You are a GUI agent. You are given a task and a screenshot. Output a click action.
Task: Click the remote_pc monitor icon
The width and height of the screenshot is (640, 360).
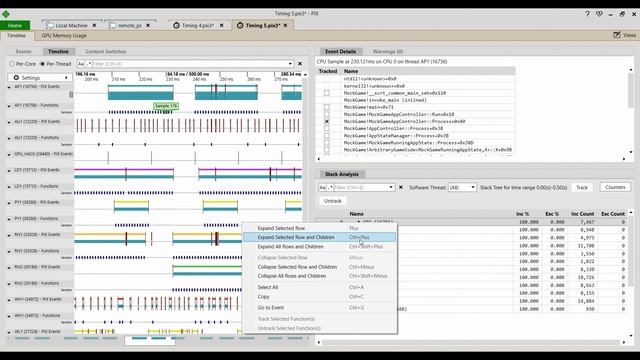point(113,25)
